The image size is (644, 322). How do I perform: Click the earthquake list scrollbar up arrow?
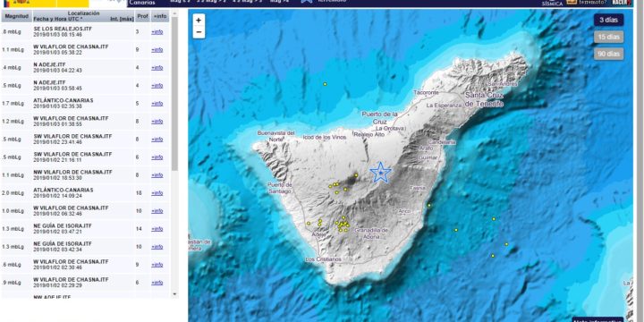pos(174,13)
